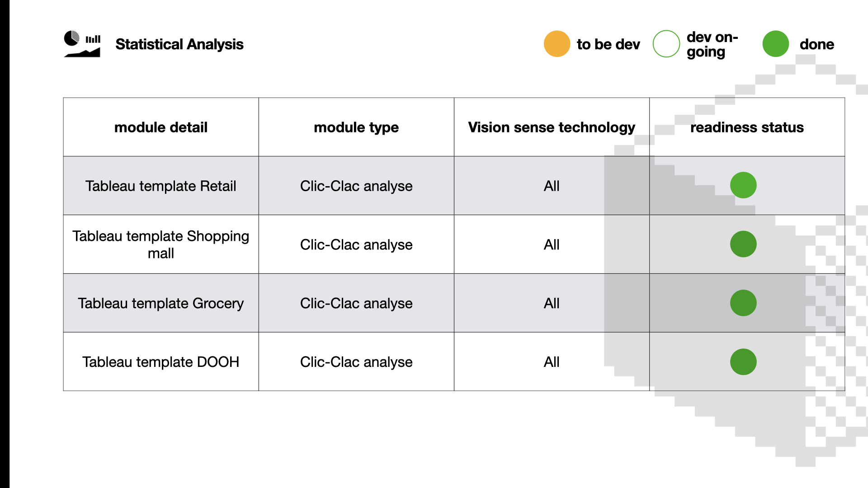This screenshot has height=488, width=868.
Task: Click the status dot for Tableau template Grocery
Action: [743, 303]
